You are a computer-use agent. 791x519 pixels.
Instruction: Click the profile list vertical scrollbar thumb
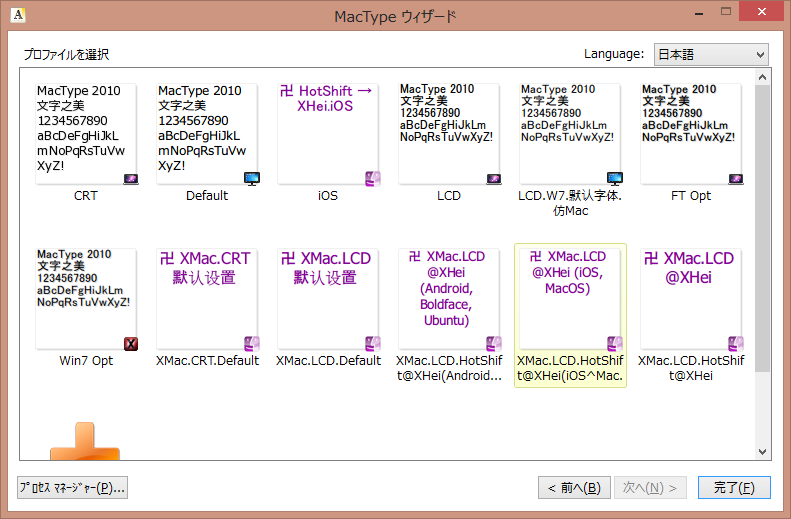click(762, 228)
